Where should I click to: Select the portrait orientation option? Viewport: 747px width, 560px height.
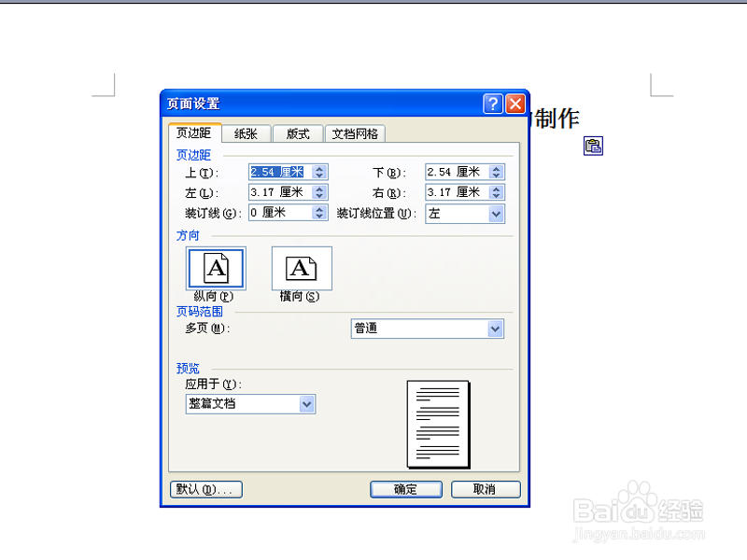(x=216, y=268)
